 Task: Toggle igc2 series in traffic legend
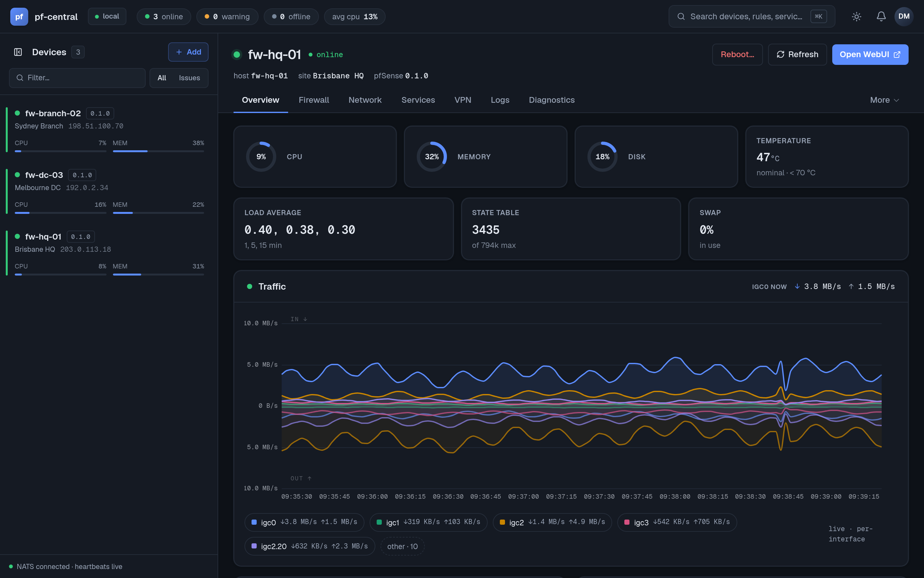[552, 522]
